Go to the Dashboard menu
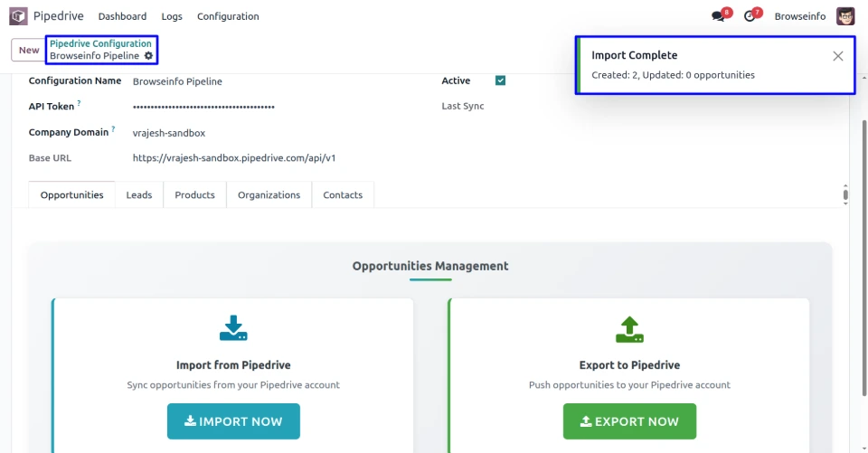 pyautogui.click(x=122, y=16)
